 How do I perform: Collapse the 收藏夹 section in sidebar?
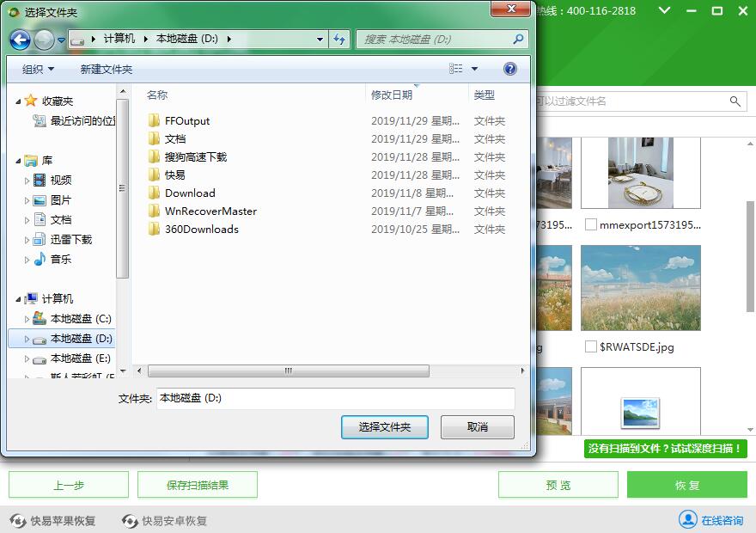[x=19, y=101]
